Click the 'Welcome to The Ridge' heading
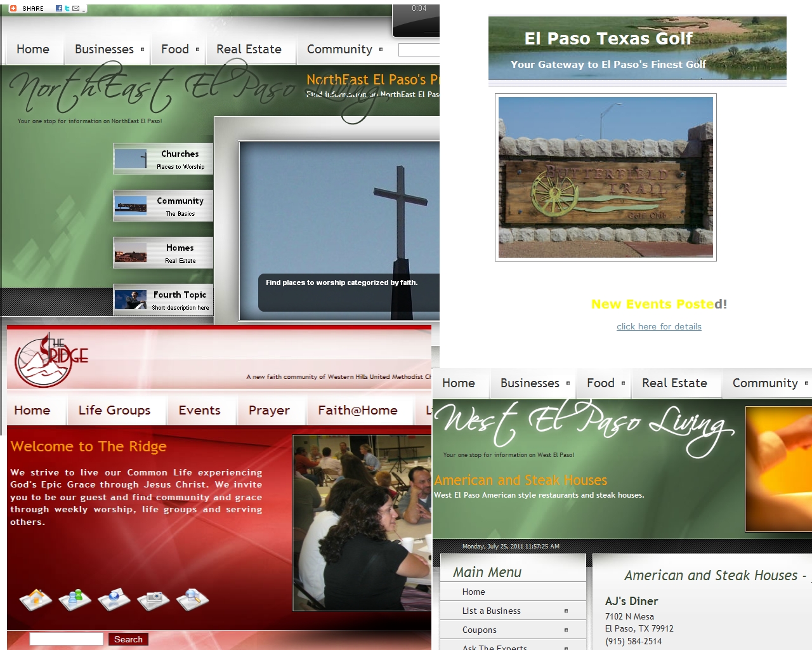 point(88,446)
